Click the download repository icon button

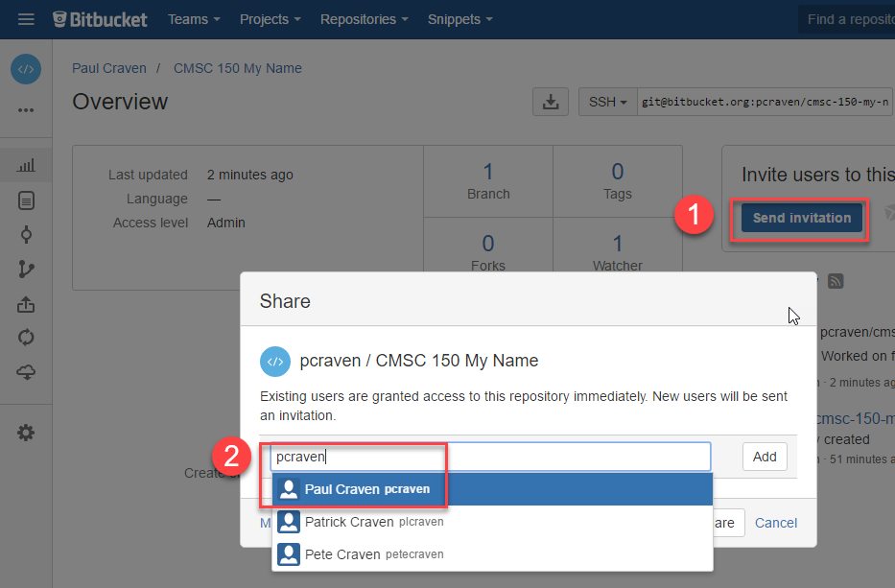click(551, 102)
